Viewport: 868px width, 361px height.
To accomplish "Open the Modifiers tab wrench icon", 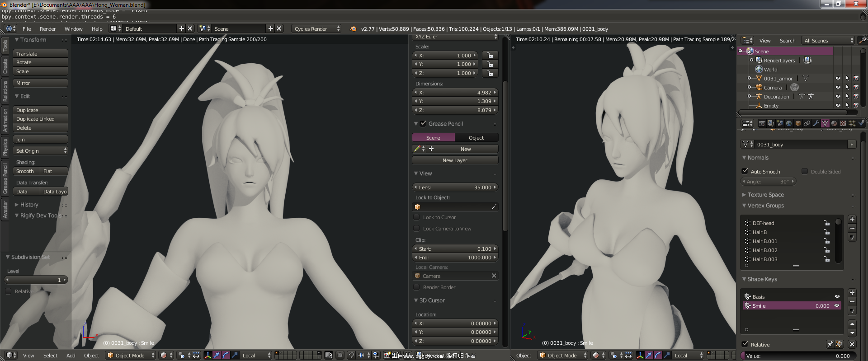I will pyautogui.click(x=816, y=123).
